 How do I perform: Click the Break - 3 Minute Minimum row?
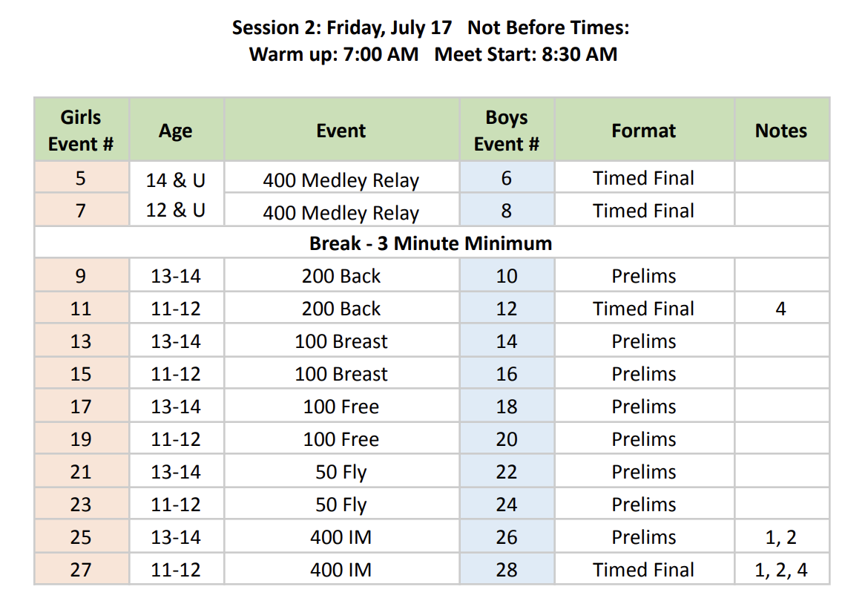431,243
